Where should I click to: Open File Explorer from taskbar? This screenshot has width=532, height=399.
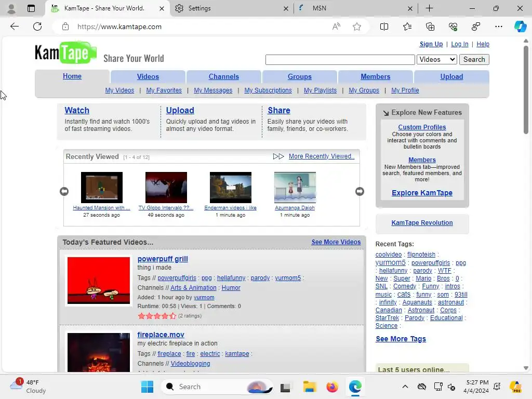pos(310,387)
